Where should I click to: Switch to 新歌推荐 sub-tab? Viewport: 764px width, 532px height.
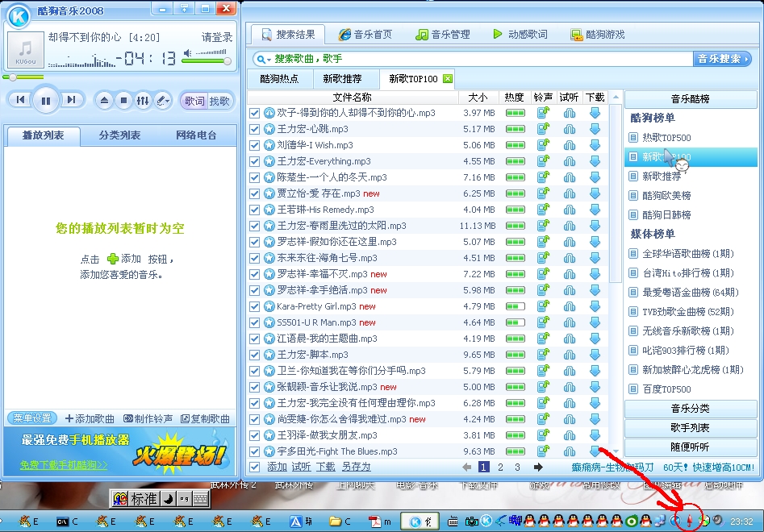(x=342, y=79)
